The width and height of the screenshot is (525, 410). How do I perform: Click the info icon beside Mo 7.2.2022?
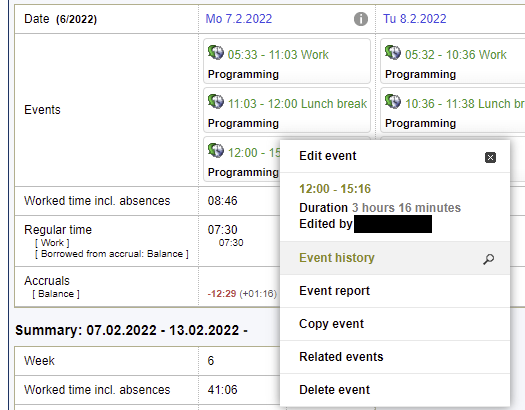361,19
